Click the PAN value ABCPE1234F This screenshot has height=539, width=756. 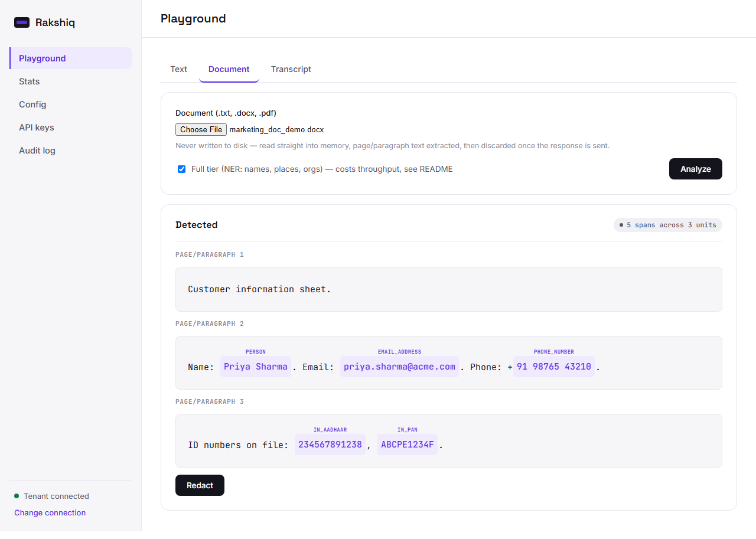(408, 445)
